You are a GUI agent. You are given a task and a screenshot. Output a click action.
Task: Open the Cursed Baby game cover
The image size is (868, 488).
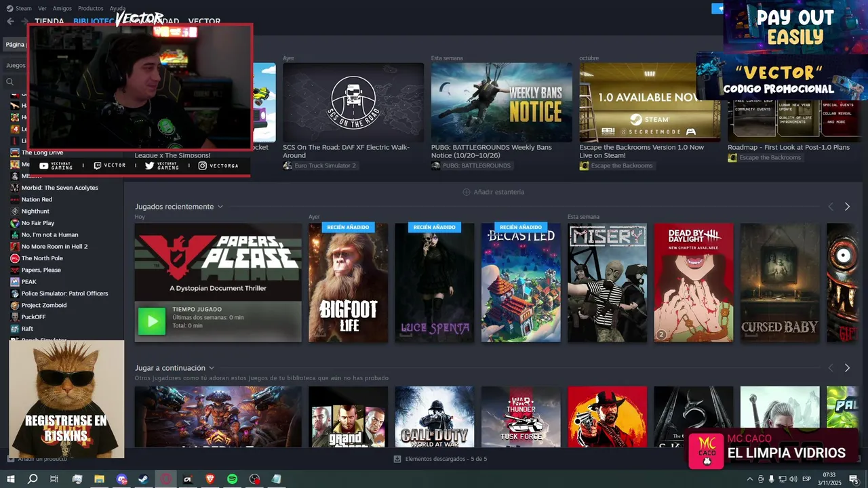click(780, 283)
